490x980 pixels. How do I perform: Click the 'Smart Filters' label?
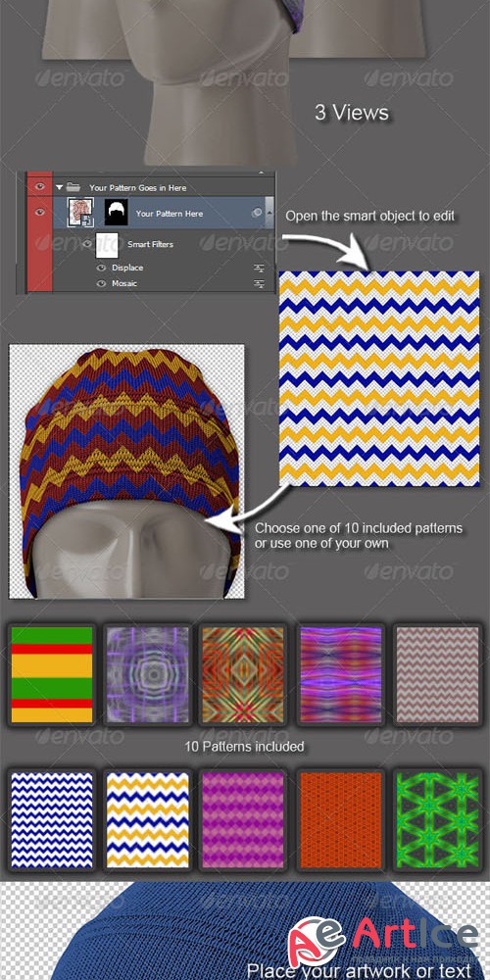[x=150, y=244]
